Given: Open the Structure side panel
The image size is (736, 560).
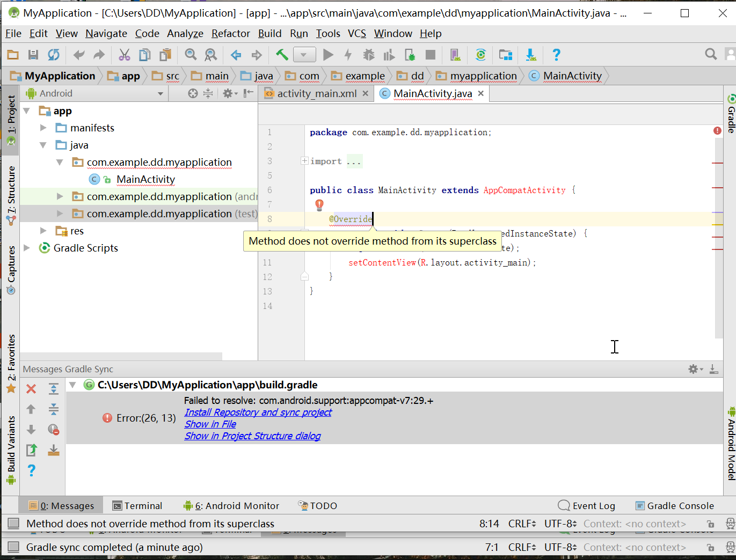Looking at the screenshot, I should tap(11, 195).
